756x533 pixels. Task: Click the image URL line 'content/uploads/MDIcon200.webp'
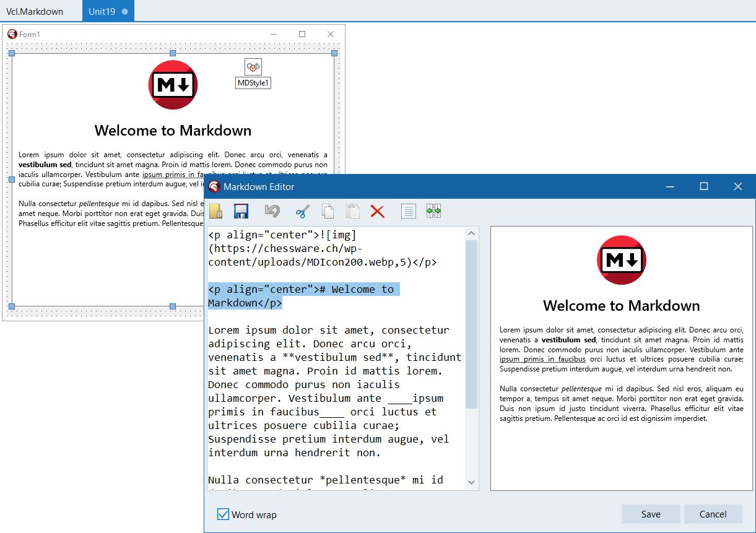323,262
